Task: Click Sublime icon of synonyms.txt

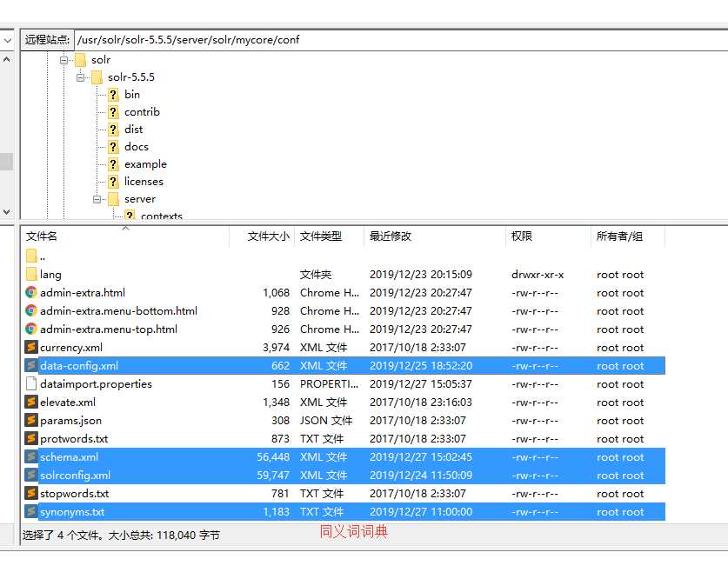Action: (x=31, y=512)
